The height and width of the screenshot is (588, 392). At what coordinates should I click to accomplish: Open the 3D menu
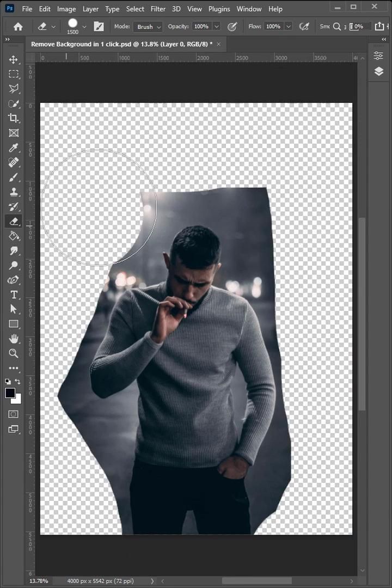(x=176, y=9)
